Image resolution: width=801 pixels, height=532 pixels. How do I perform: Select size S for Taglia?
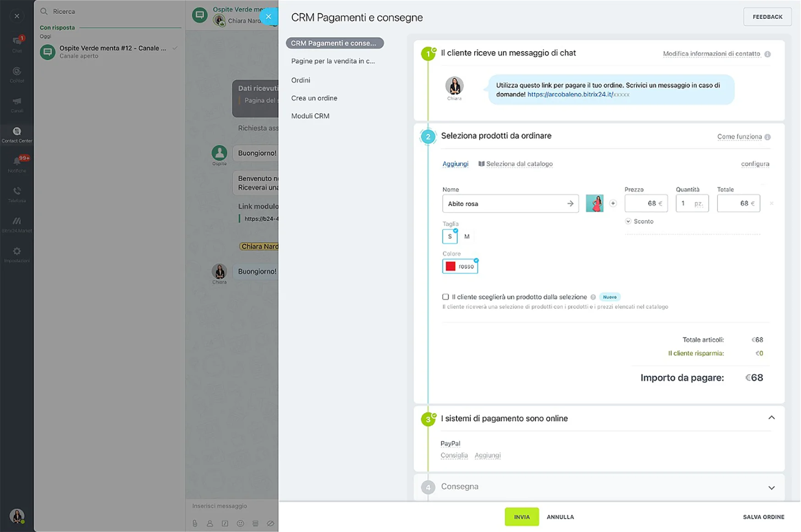(450, 236)
